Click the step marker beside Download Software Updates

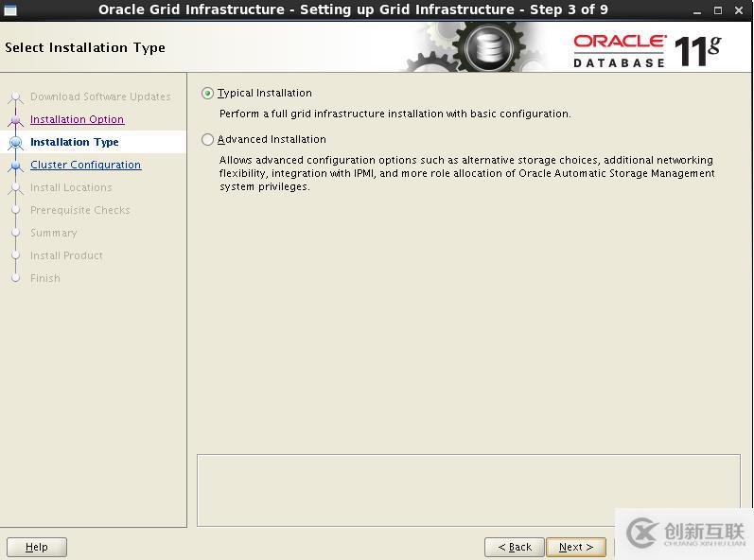[16, 97]
